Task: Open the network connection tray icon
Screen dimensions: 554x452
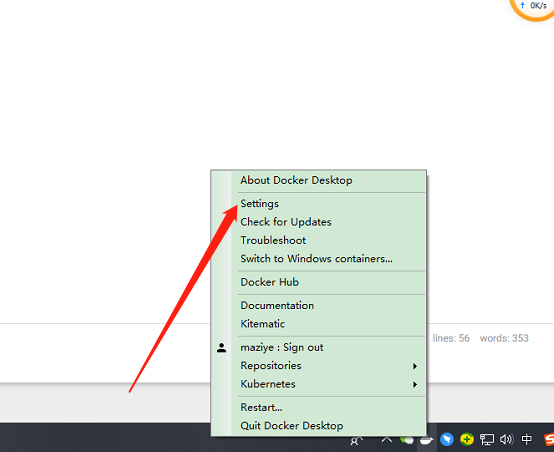Action: click(x=487, y=440)
